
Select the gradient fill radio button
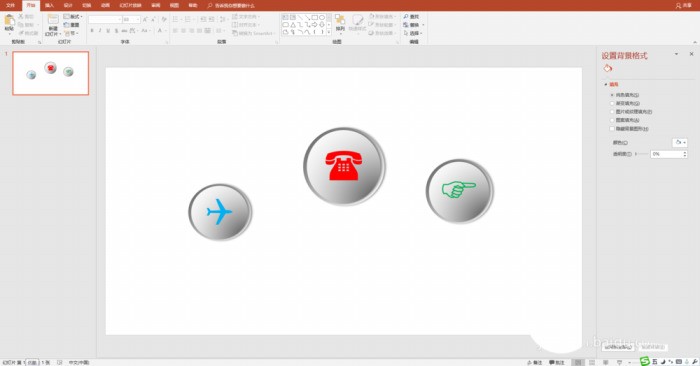[x=612, y=104]
